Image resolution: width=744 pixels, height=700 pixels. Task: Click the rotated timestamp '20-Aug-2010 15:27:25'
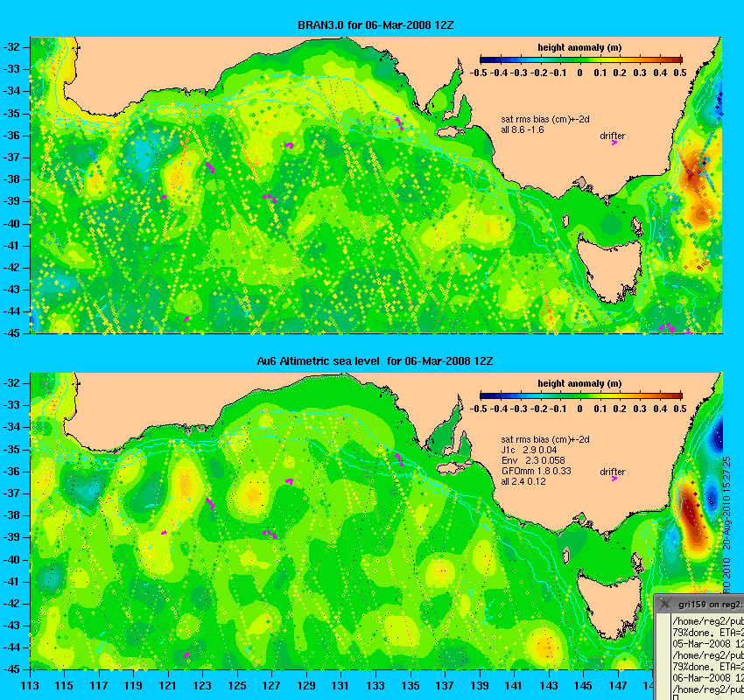726,503
